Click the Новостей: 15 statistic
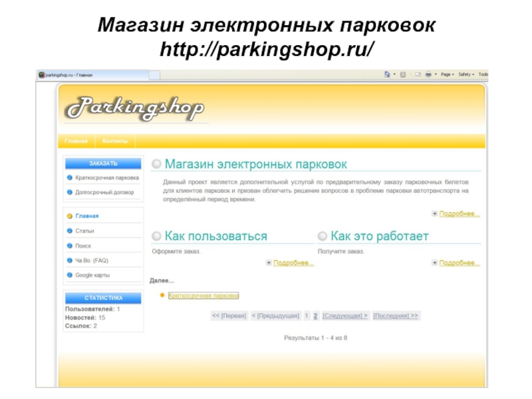 tap(85, 318)
